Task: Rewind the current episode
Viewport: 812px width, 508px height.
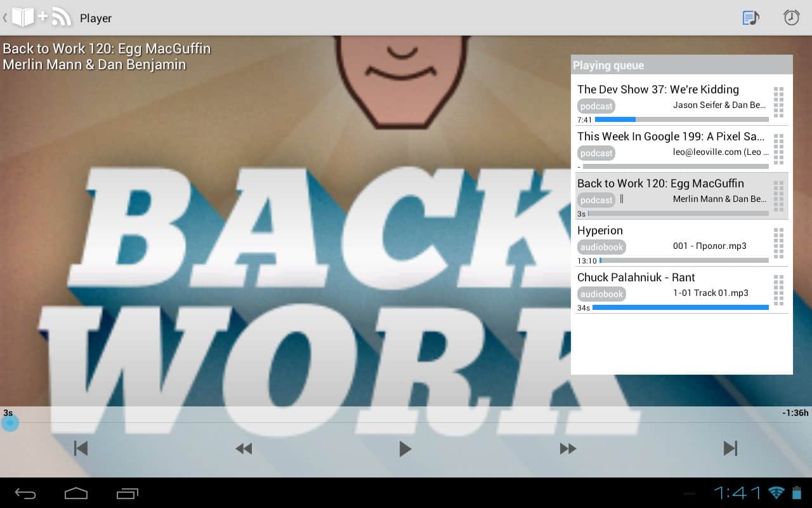Action: pyautogui.click(x=244, y=449)
